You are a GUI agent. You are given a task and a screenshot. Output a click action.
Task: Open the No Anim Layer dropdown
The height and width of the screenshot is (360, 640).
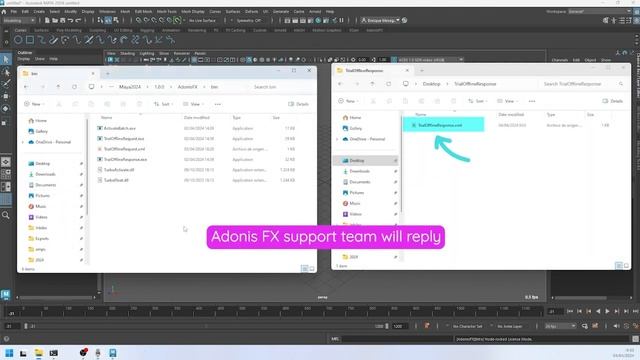[x=510, y=326]
